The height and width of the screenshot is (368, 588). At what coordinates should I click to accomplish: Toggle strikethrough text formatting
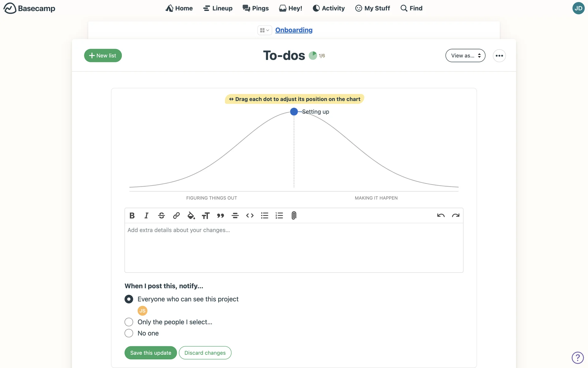pos(161,216)
